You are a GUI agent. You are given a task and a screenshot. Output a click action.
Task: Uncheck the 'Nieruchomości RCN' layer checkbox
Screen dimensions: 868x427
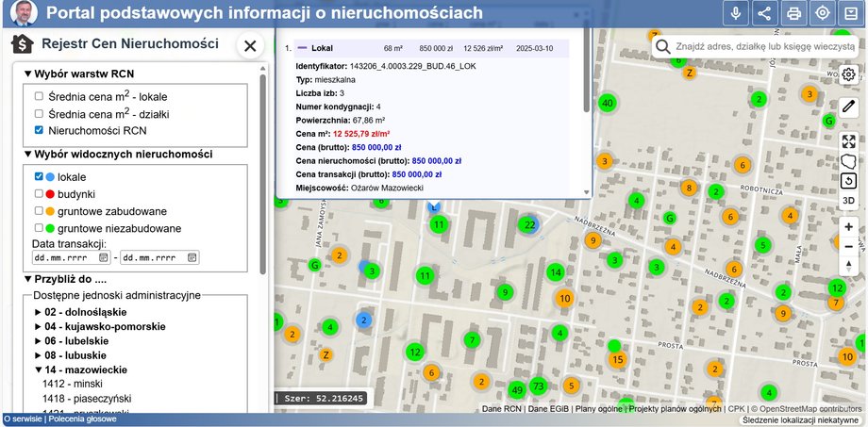tap(39, 130)
